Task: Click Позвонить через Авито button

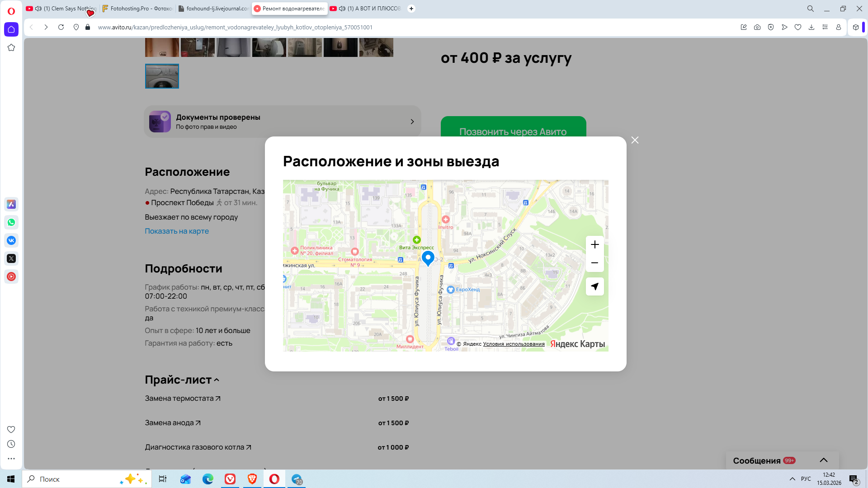Action: (513, 129)
